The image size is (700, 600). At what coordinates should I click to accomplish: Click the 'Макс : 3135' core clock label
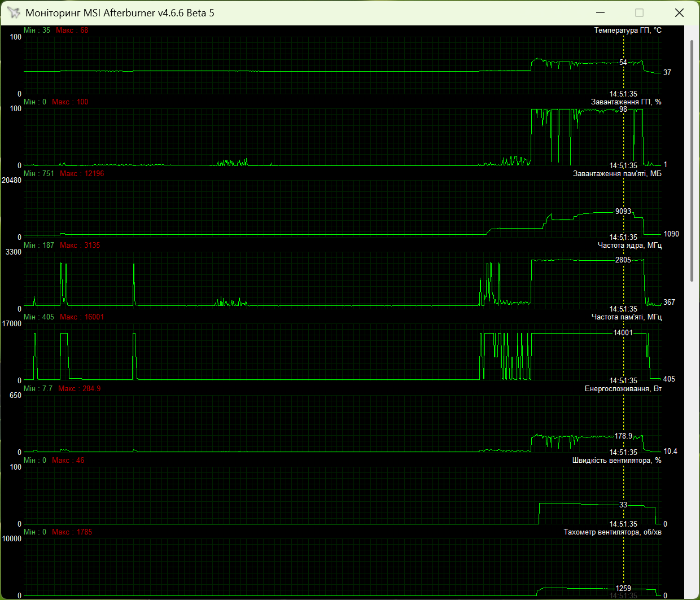click(x=80, y=246)
